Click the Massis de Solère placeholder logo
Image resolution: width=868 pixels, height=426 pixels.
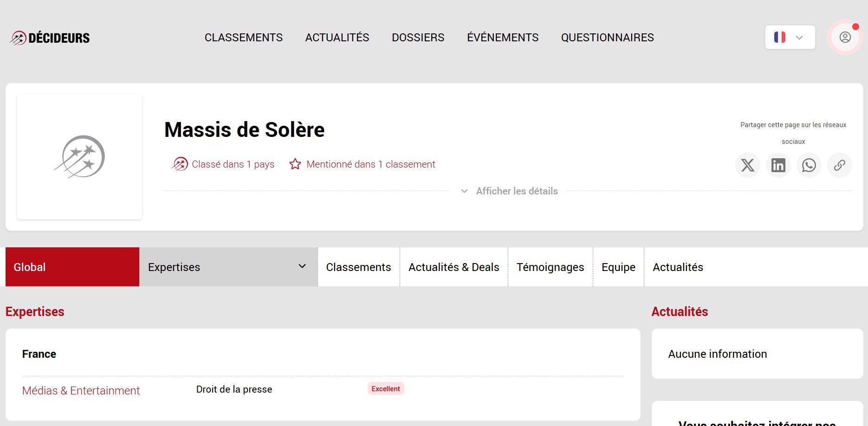[79, 157]
